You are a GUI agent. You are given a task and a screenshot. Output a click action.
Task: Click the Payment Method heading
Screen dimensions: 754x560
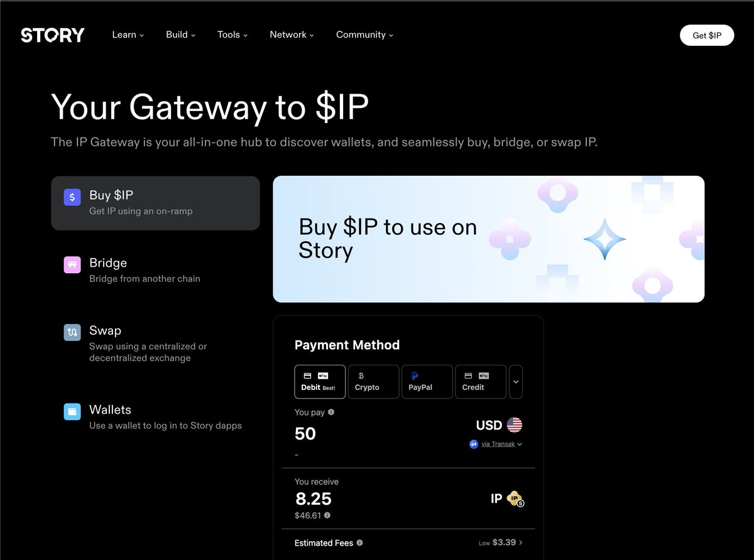click(347, 345)
